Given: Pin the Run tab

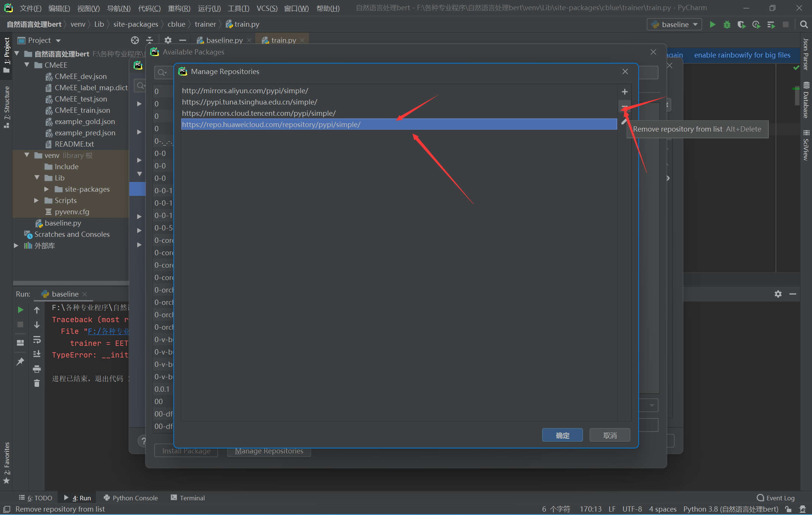Looking at the screenshot, I should point(20,361).
